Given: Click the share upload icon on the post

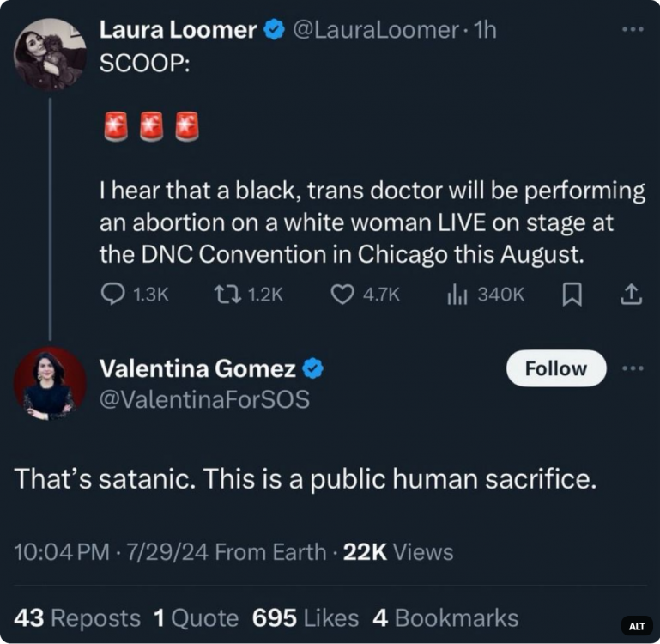Looking at the screenshot, I should (x=631, y=295).
